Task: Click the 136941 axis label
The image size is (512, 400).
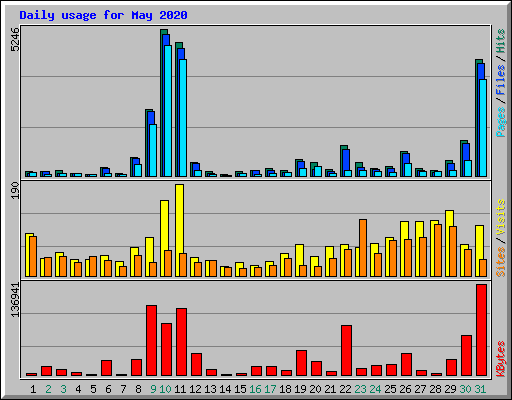Action: pos(15,300)
